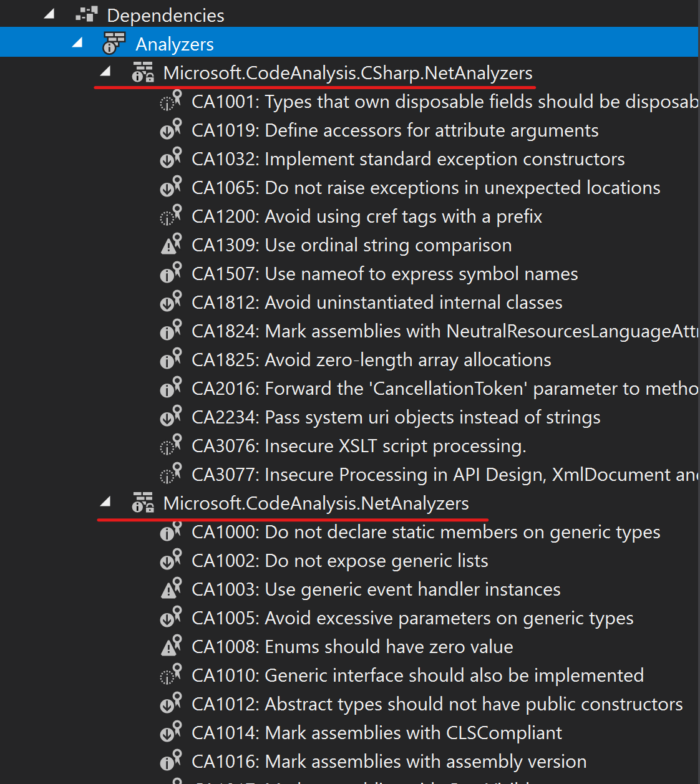Select CA1002 Do not expose generic lists
This screenshot has width=700, height=784.
pos(340,561)
